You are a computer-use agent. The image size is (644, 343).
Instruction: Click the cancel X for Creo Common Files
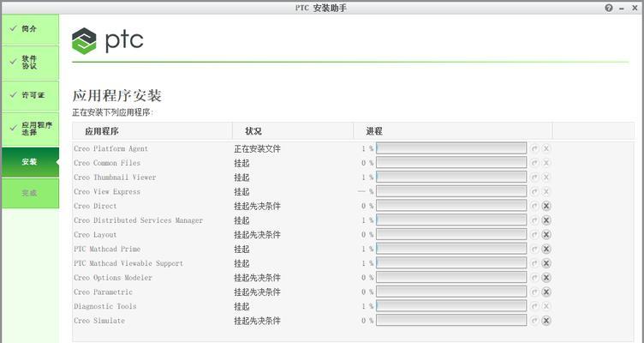coord(546,163)
